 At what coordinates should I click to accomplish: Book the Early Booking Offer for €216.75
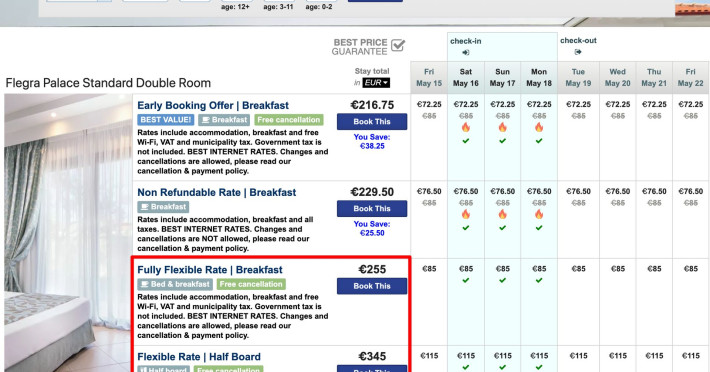coord(372,122)
